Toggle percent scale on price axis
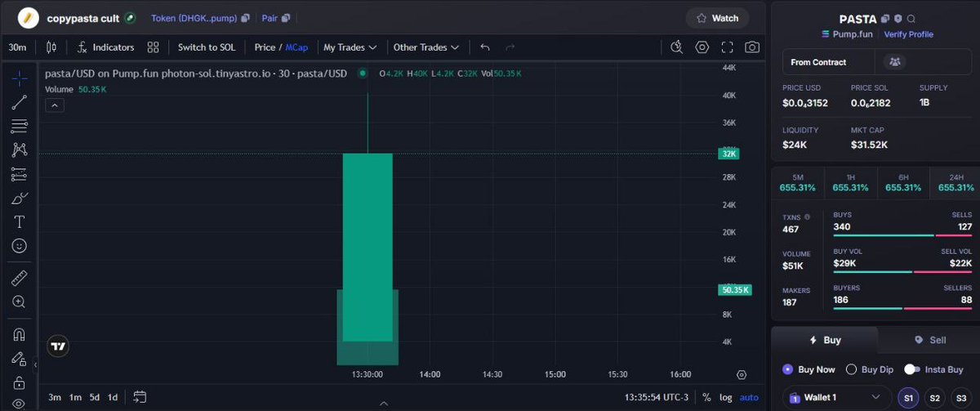The height and width of the screenshot is (411, 980). coord(707,397)
